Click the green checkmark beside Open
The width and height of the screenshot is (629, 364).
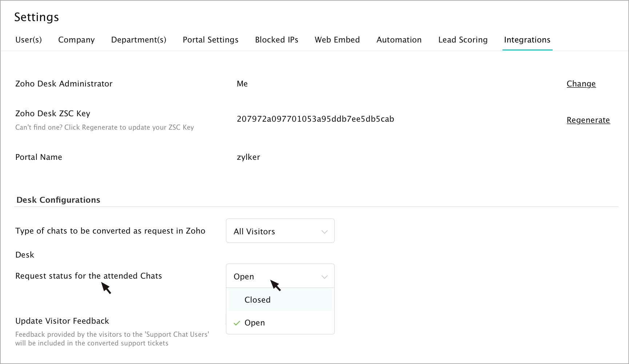[237, 323]
